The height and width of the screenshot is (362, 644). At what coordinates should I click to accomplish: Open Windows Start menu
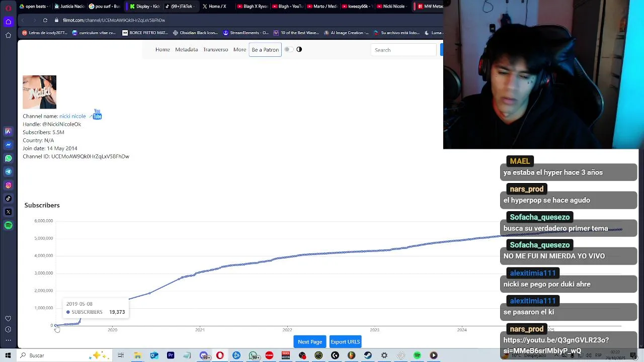(8, 355)
